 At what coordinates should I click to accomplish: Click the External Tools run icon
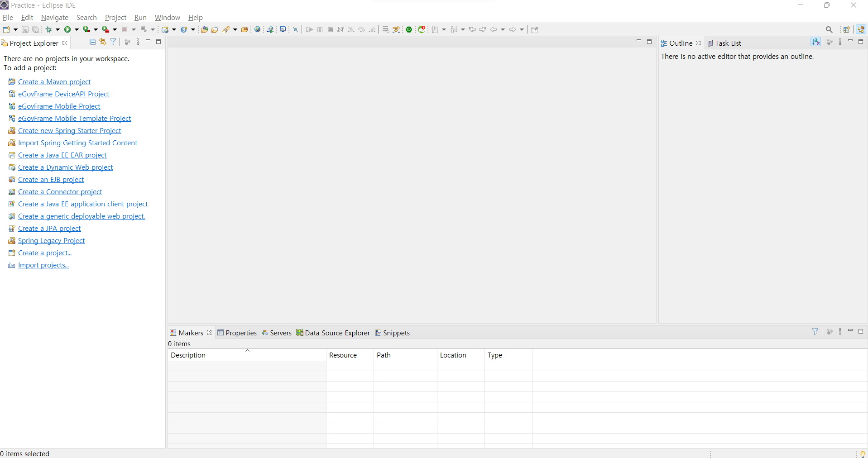pos(106,29)
